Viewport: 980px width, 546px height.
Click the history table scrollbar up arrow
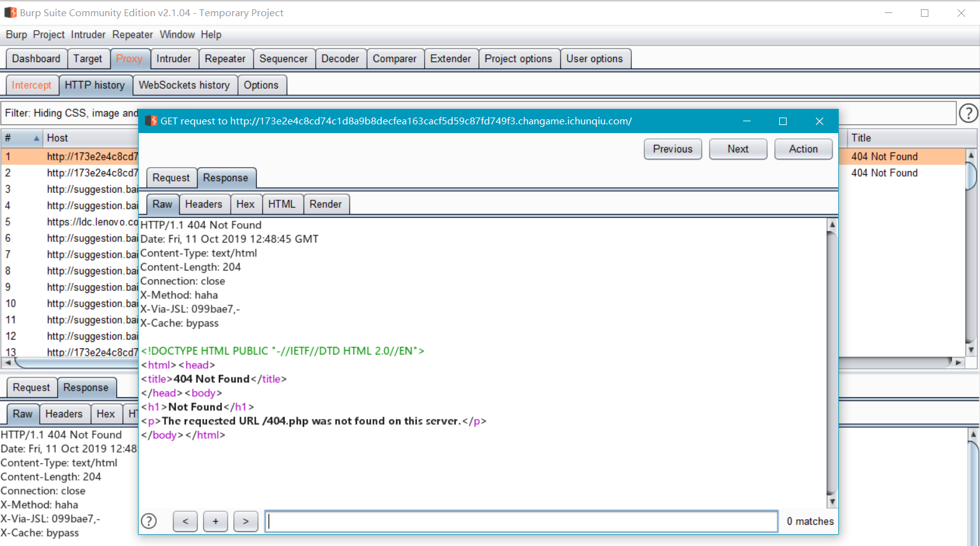coord(971,155)
